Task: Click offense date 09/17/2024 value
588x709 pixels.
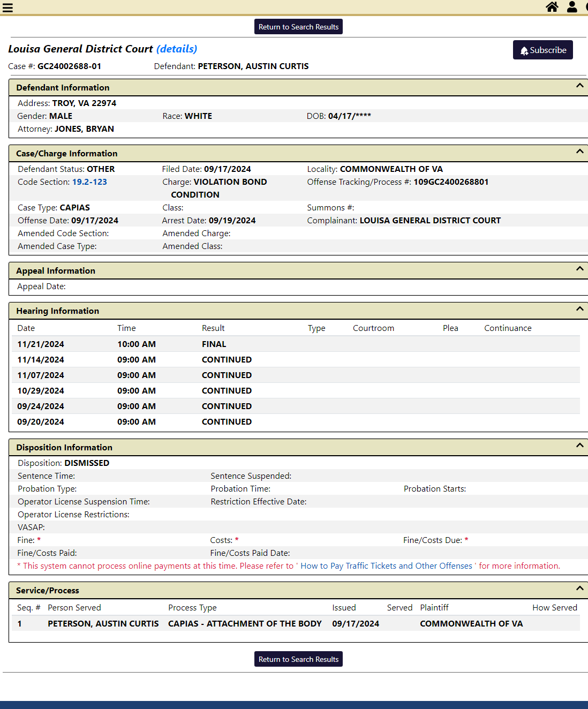Action: [95, 221]
